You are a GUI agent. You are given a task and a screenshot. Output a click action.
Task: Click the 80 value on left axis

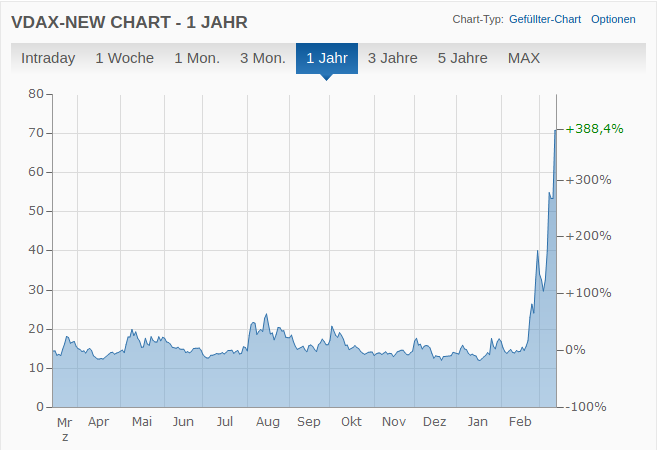pos(36,94)
